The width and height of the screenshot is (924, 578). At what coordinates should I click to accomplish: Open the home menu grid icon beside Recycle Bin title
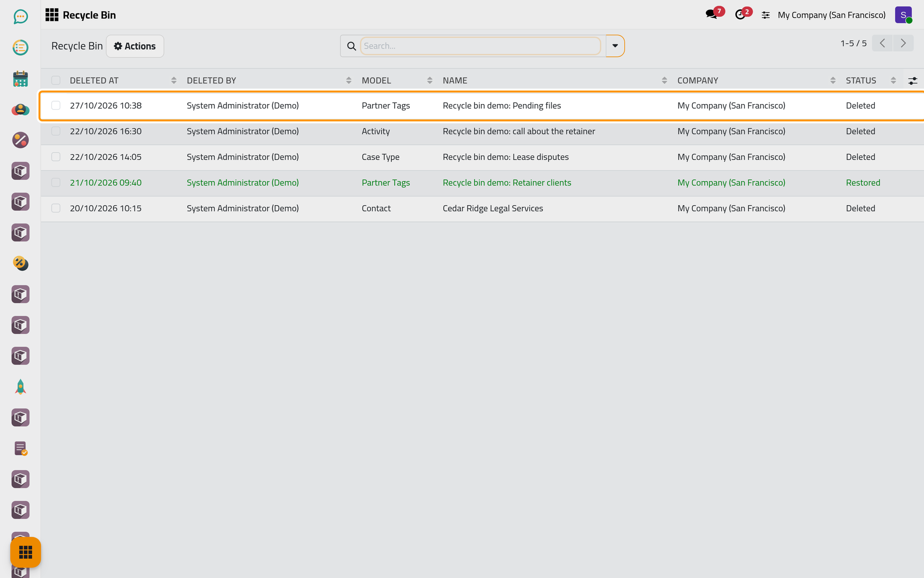point(52,15)
